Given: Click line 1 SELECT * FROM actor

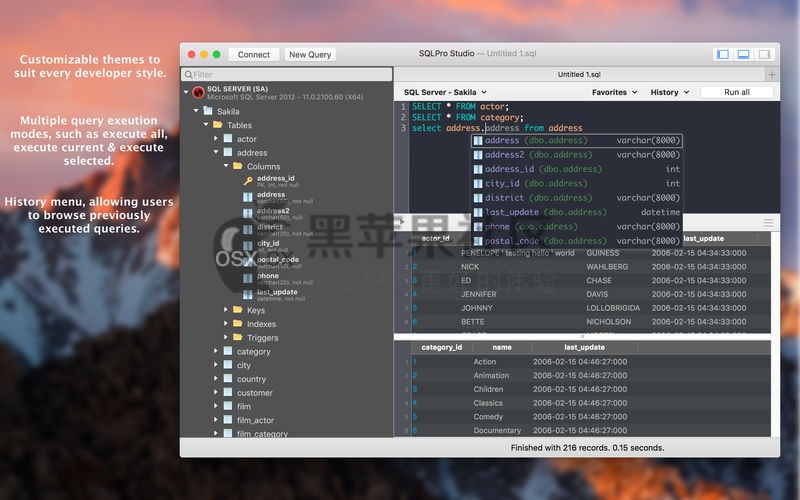Looking at the screenshot, I should [x=460, y=107].
